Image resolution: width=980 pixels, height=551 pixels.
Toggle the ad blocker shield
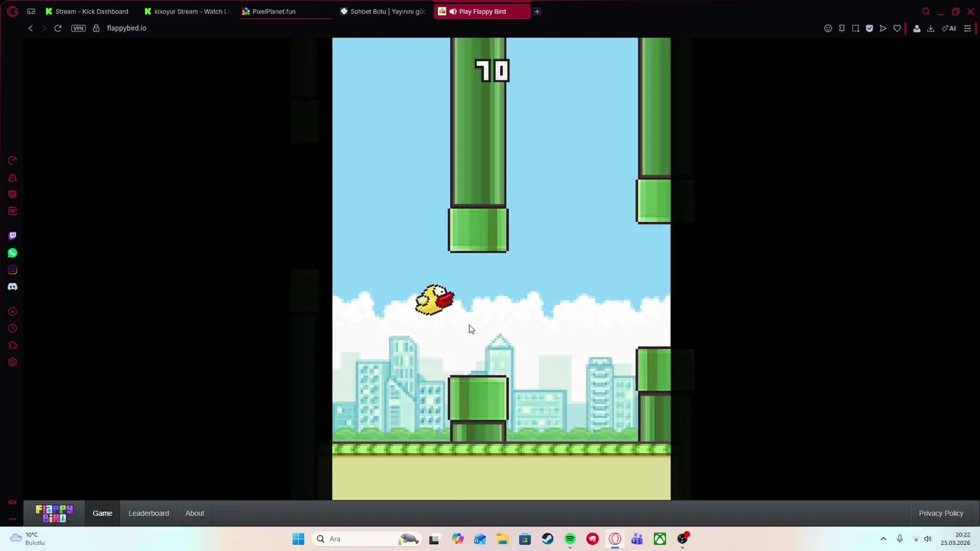coord(869,28)
